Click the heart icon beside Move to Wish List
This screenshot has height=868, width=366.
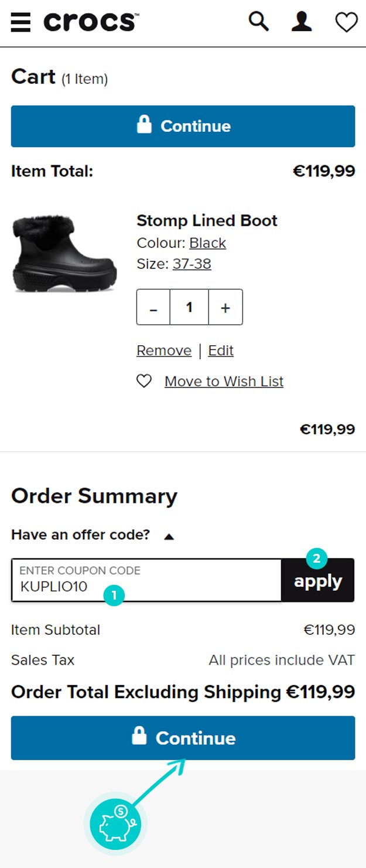(x=144, y=382)
